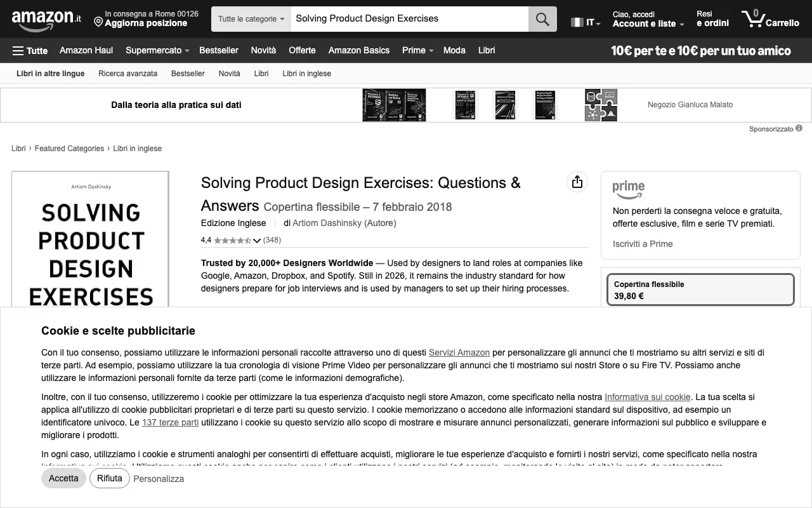Click Libri in inglese breadcrumb

[137, 149]
